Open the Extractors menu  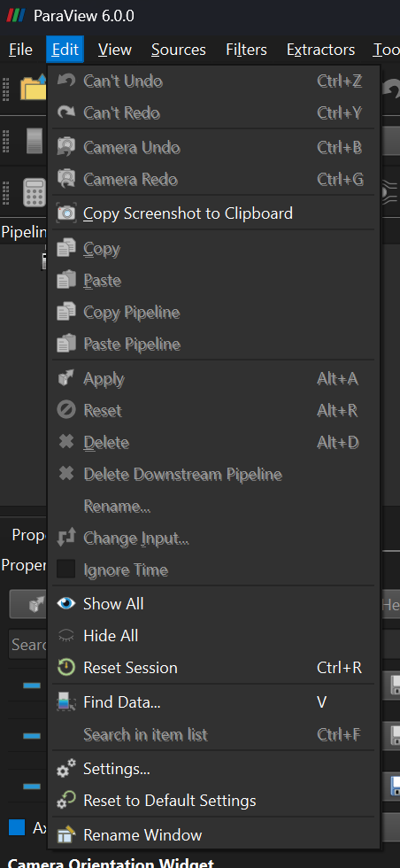321,50
